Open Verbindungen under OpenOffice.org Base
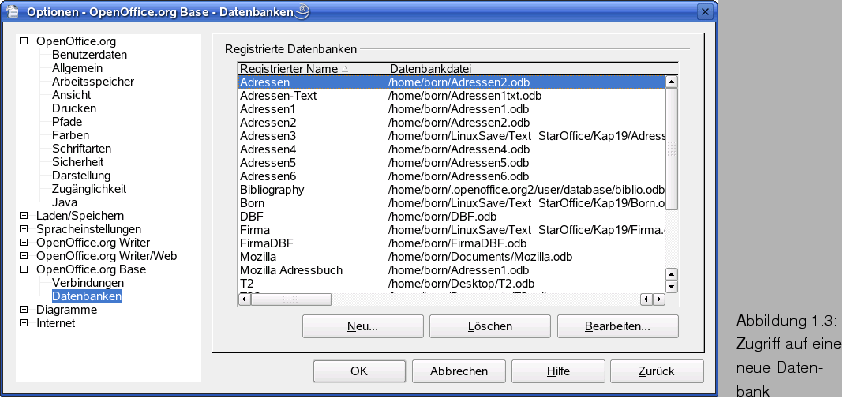Viewport: 842px width, 397px height. 88,283
